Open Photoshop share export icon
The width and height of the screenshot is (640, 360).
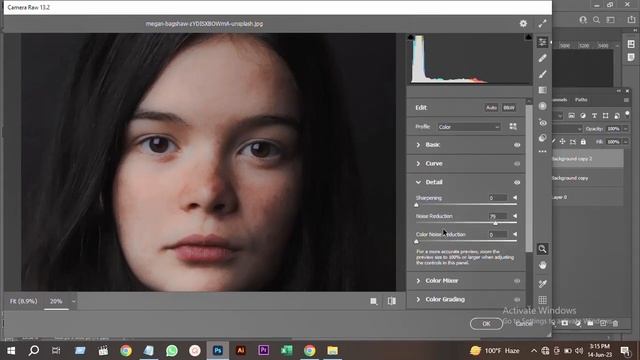click(631, 20)
